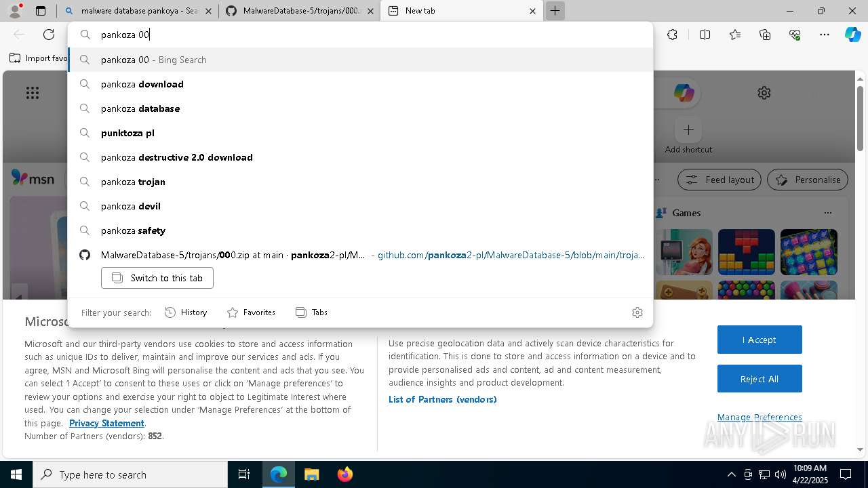The height and width of the screenshot is (488, 868).
Task: Click I Accept cookies button
Action: click(759, 340)
